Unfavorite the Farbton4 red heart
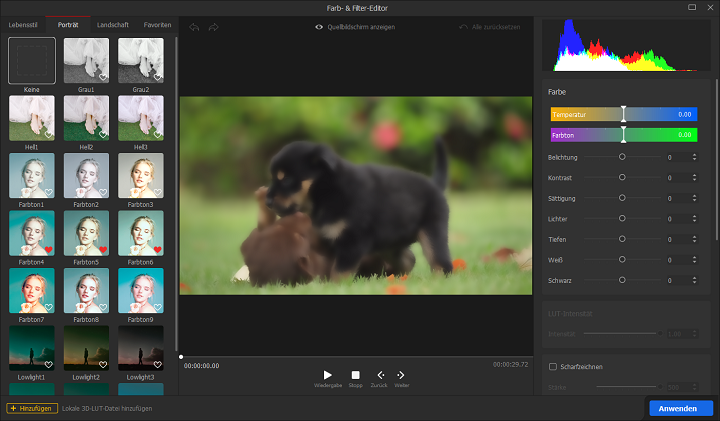The width and height of the screenshot is (720, 421). coord(49,250)
